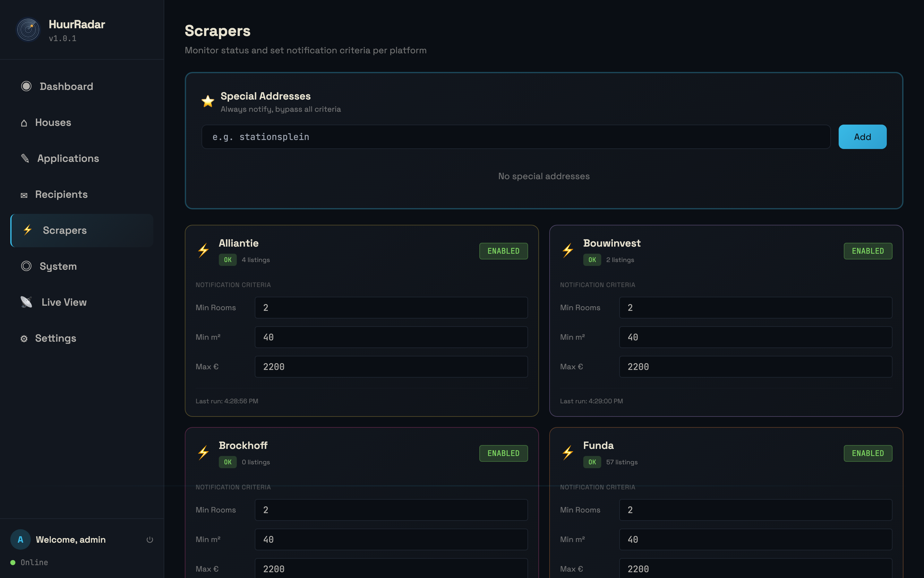924x578 pixels.
Task: Click the Bouwinvest lightning bolt icon
Action: tap(567, 251)
